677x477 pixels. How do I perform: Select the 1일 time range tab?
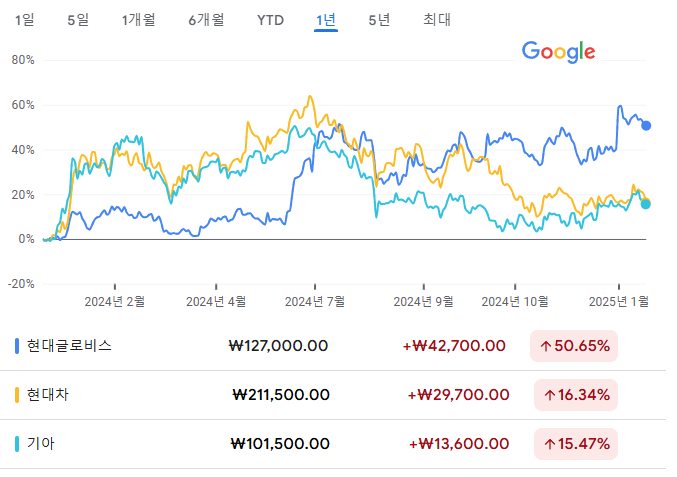click(x=25, y=20)
